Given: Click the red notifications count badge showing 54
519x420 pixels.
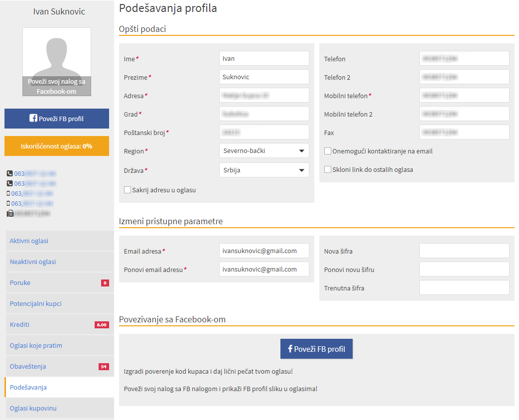Looking at the screenshot, I should coord(104,367).
